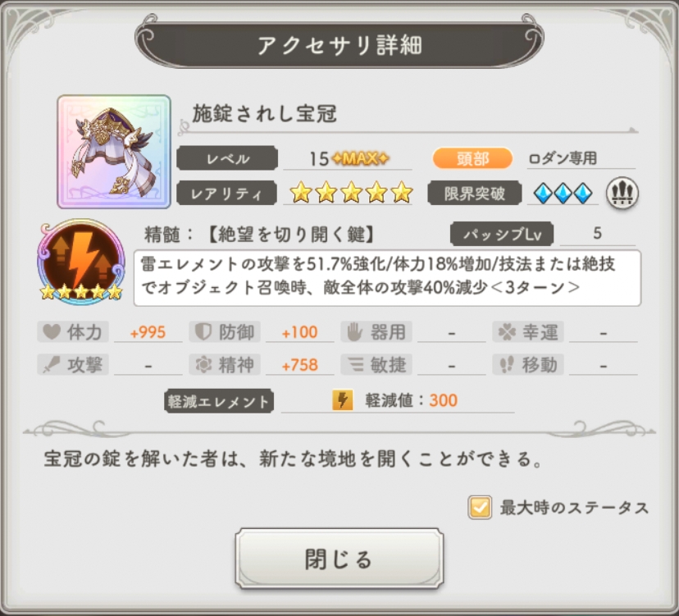Toggle the 最大時のステータス checkbox
Image resolution: width=679 pixels, height=616 pixels.
(480, 507)
